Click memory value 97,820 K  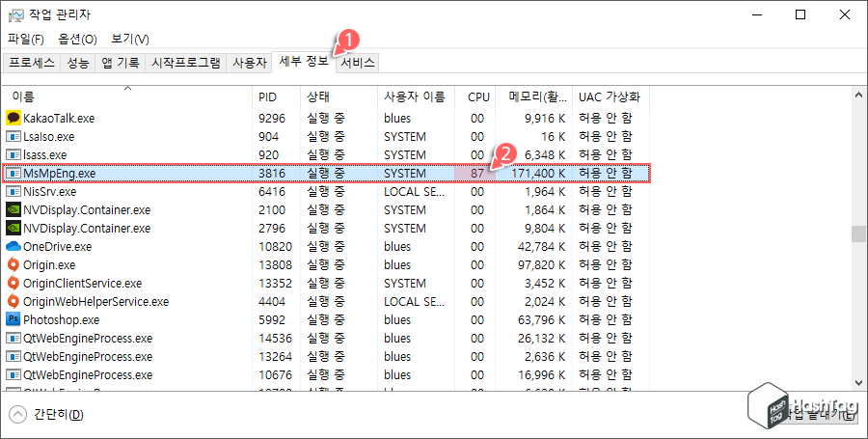pyautogui.click(x=541, y=264)
